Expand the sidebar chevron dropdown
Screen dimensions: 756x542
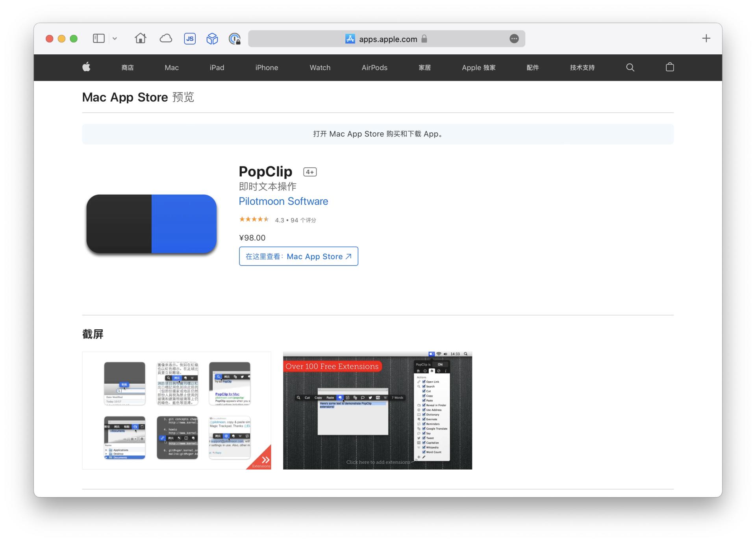115,38
